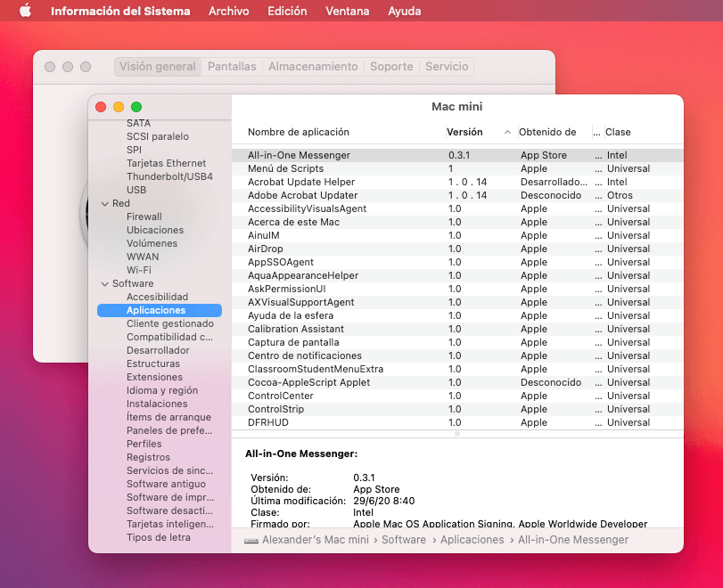Image resolution: width=723 pixels, height=588 pixels.
Task: Open the Ayuda menu
Action: (x=405, y=11)
